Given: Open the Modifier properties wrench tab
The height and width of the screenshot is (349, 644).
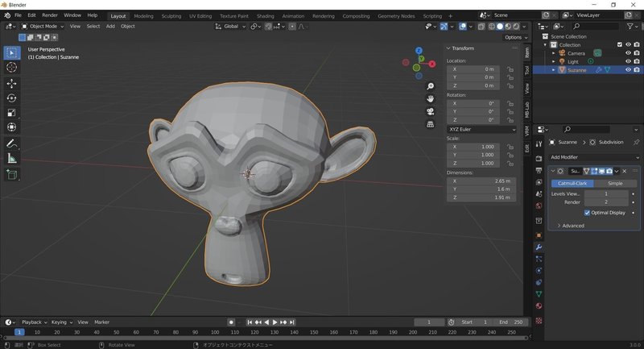Looking at the screenshot, I should [x=539, y=247].
